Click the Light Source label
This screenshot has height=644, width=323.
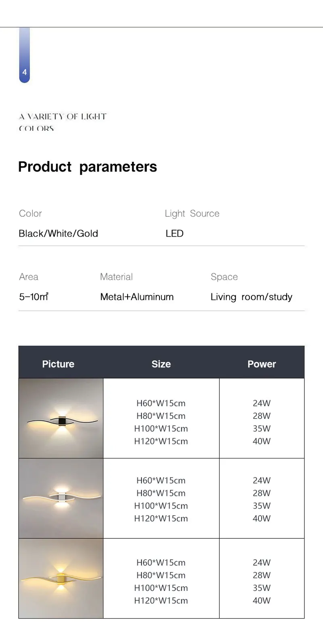coord(192,214)
